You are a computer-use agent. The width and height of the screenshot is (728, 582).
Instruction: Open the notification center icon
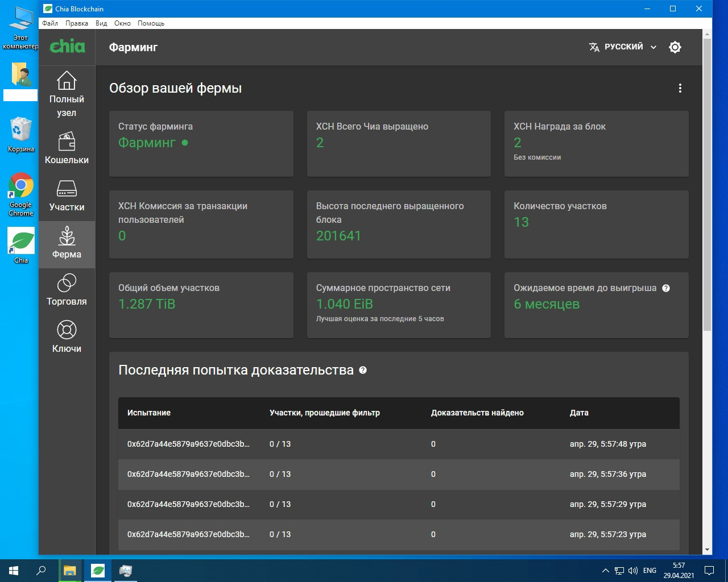(x=709, y=571)
